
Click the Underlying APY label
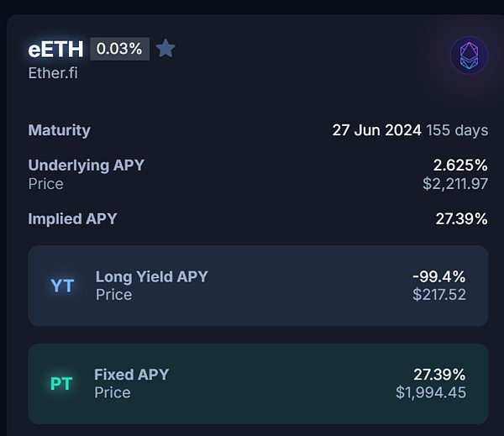86,165
